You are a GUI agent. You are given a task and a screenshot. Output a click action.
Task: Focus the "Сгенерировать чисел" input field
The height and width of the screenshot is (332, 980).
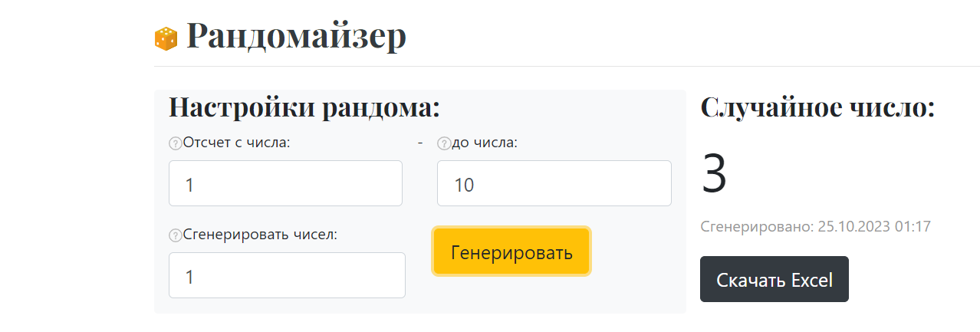pyautogui.click(x=287, y=275)
